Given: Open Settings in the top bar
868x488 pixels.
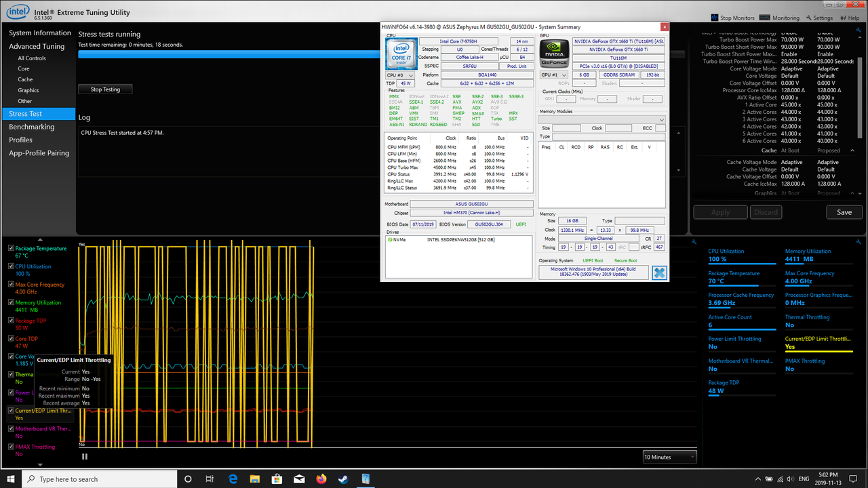Looking at the screenshot, I should pyautogui.click(x=818, y=18).
